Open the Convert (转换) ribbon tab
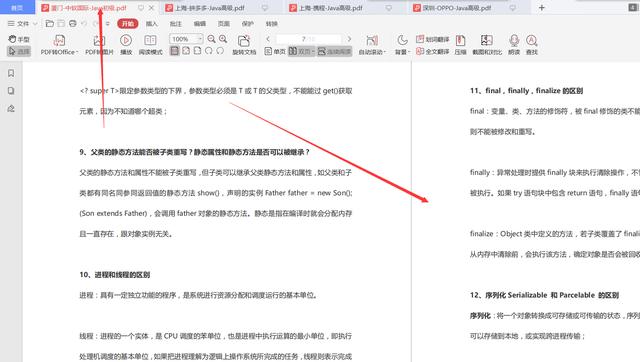 (x=271, y=24)
